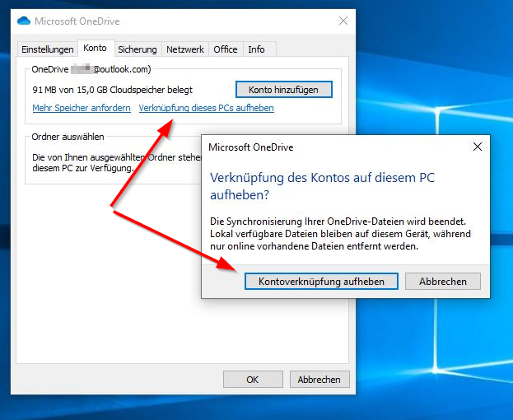Click Verknüpfung dieses PCs aufheben link
This screenshot has height=420, width=513.
click(207, 108)
